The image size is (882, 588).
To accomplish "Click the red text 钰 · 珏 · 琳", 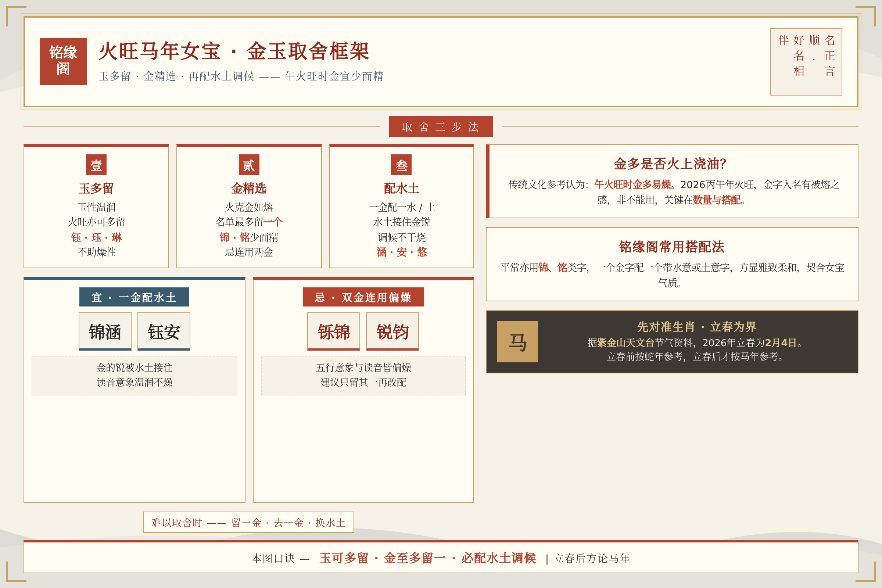I will [x=96, y=237].
